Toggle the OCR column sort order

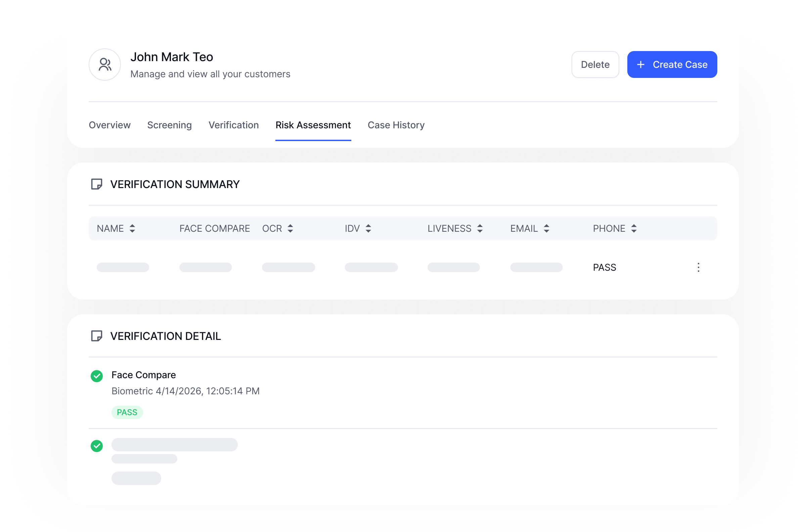[x=290, y=228]
